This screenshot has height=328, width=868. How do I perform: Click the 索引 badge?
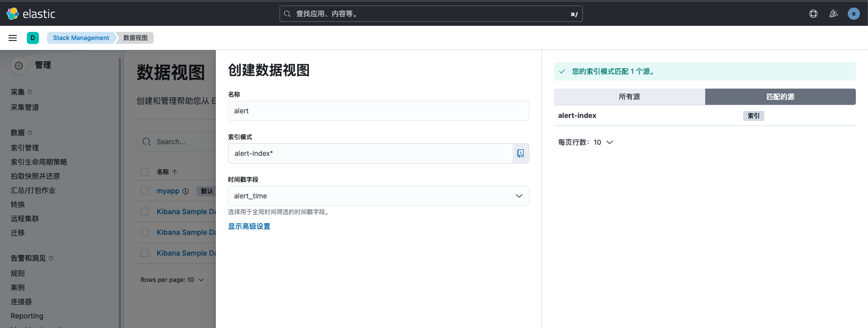pyautogui.click(x=754, y=116)
